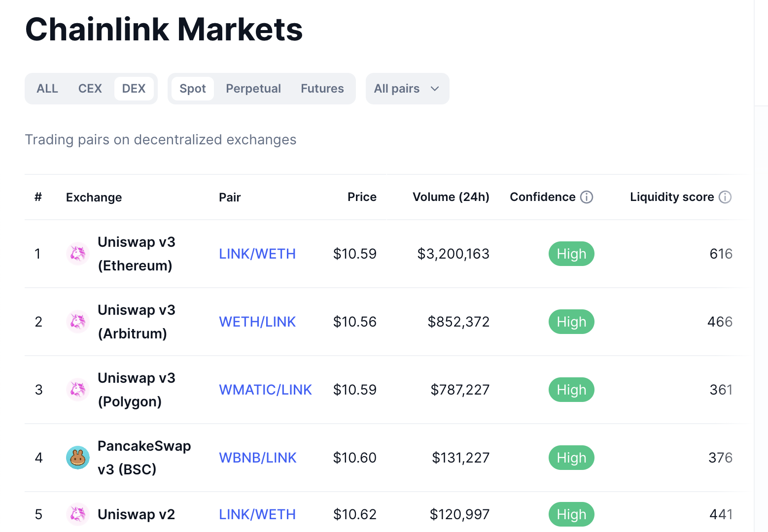Open the All pairs dropdown
Viewport: 768px width, 532px height.
tap(407, 89)
